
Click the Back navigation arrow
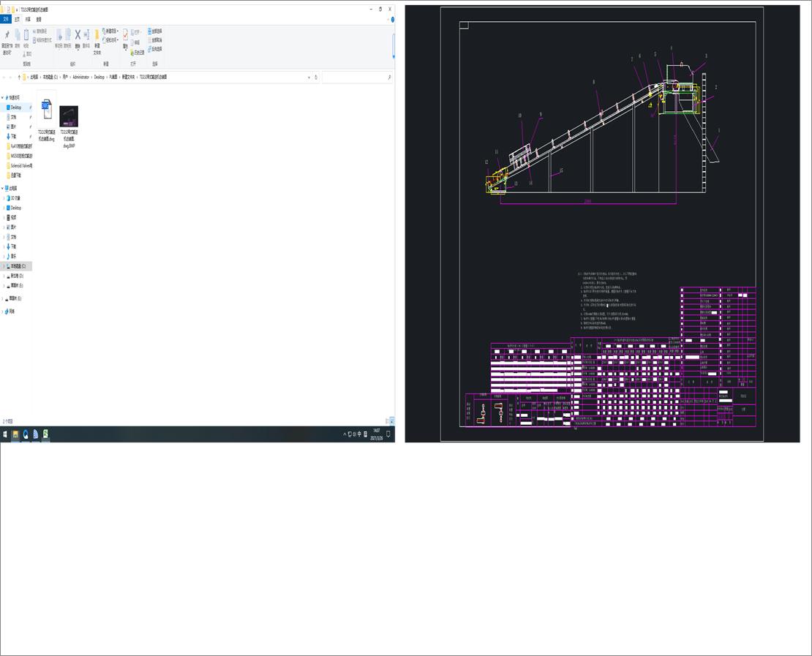coord(4,77)
